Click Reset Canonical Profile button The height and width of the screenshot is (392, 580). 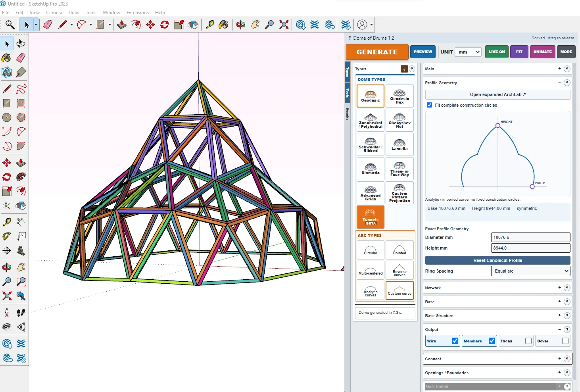[x=497, y=260]
